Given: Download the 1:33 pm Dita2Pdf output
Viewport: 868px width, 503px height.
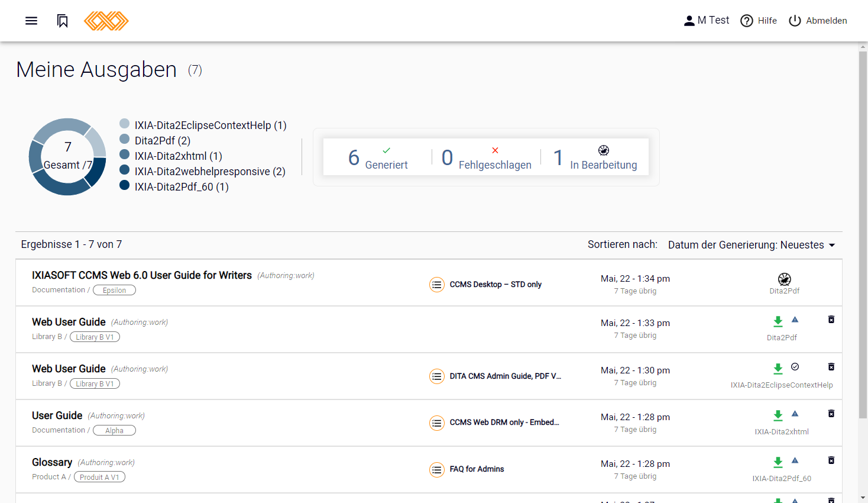Looking at the screenshot, I should click(778, 321).
